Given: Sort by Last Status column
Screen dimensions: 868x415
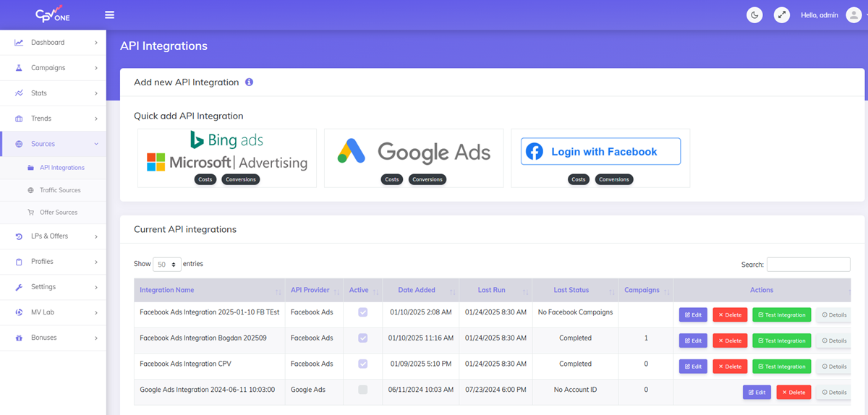Looking at the screenshot, I should click(x=575, y=290).
